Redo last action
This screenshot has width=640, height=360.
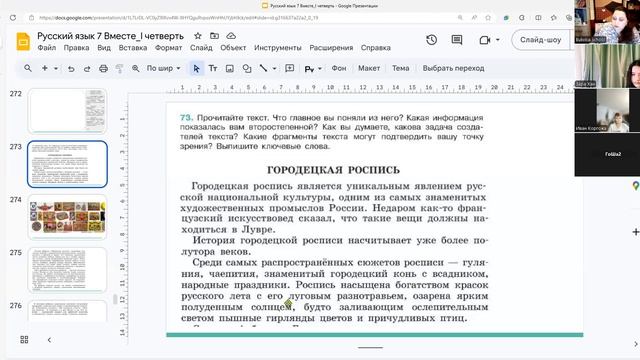coord(87,69)
